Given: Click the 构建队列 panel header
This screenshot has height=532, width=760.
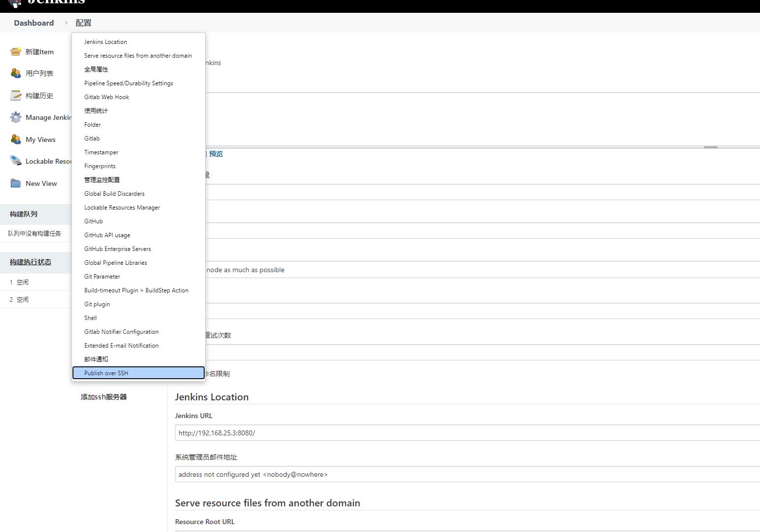Looking at the screenshot, I should pos(36,214).
